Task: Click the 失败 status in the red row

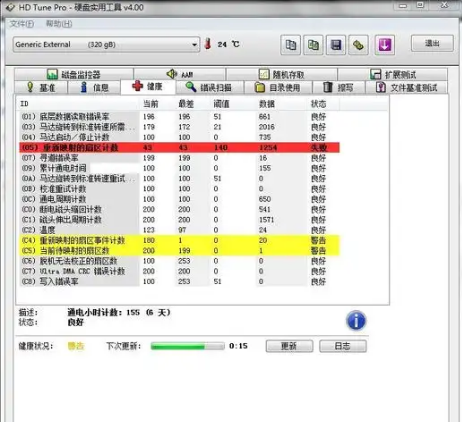Action: [x=319, y=147]
